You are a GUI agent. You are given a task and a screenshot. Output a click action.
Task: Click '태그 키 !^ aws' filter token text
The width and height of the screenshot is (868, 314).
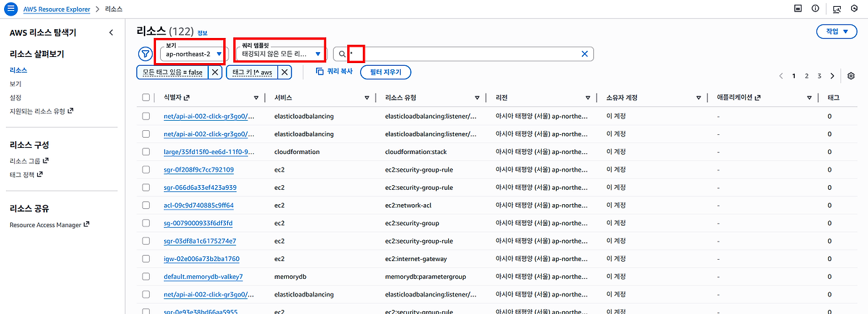pyautogui.click(x=252, y=72)
